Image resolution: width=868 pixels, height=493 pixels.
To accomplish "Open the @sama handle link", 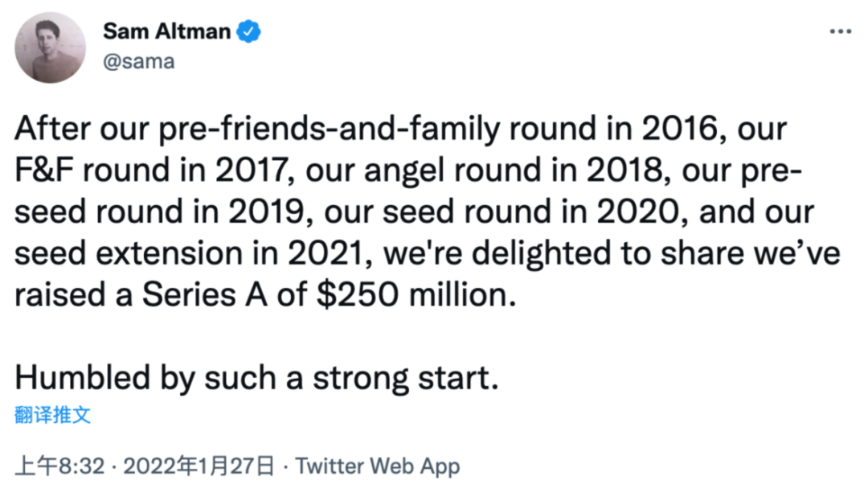I will [x=139, y=61].
